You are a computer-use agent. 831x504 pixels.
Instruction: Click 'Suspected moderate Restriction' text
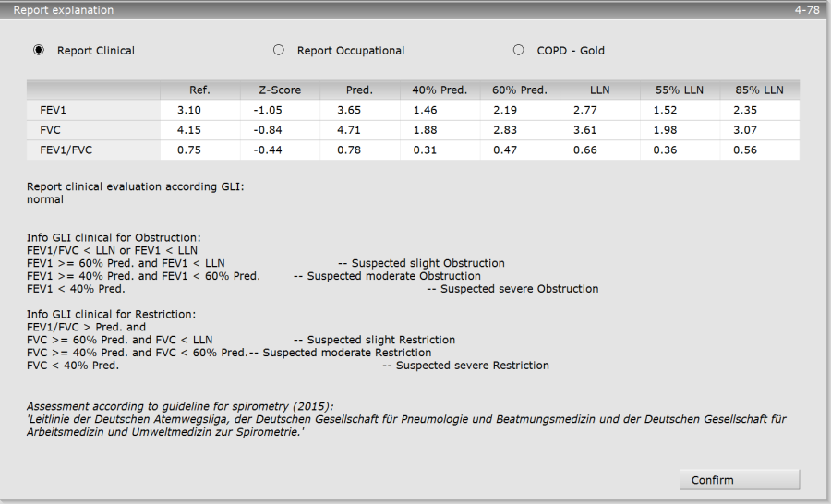tap(347, 352)
